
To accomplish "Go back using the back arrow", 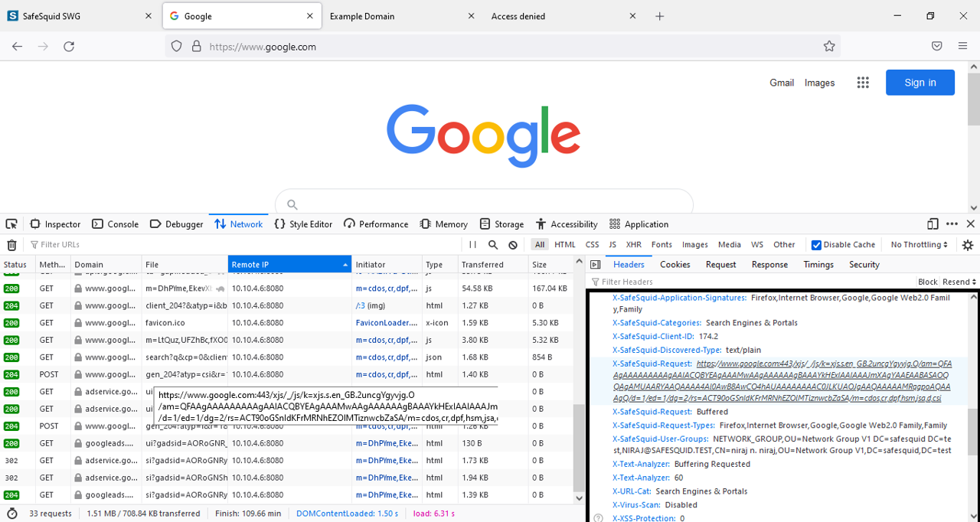I will 18,47.
